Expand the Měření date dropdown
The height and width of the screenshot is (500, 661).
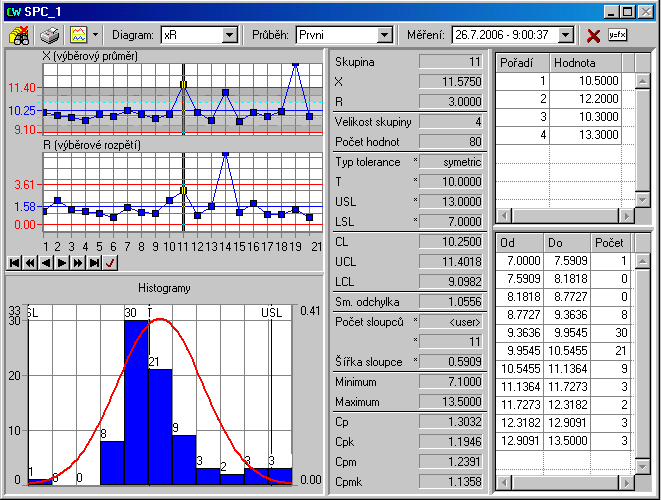566,35
